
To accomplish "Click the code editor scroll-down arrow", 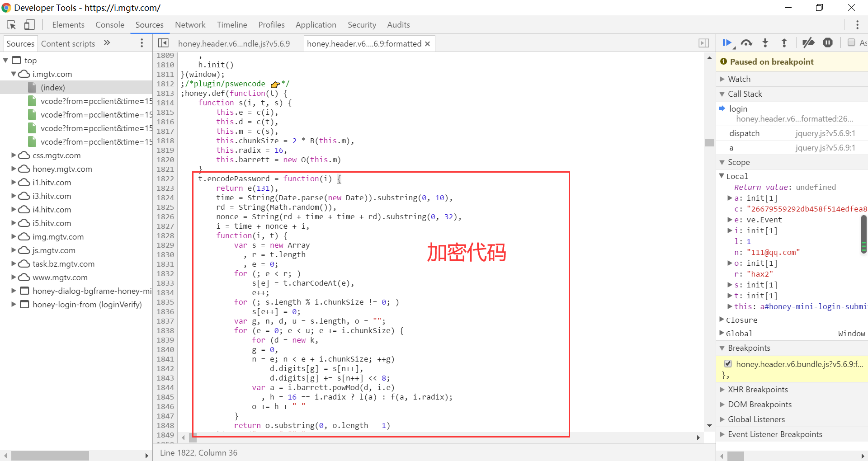I will coord(709,425).
